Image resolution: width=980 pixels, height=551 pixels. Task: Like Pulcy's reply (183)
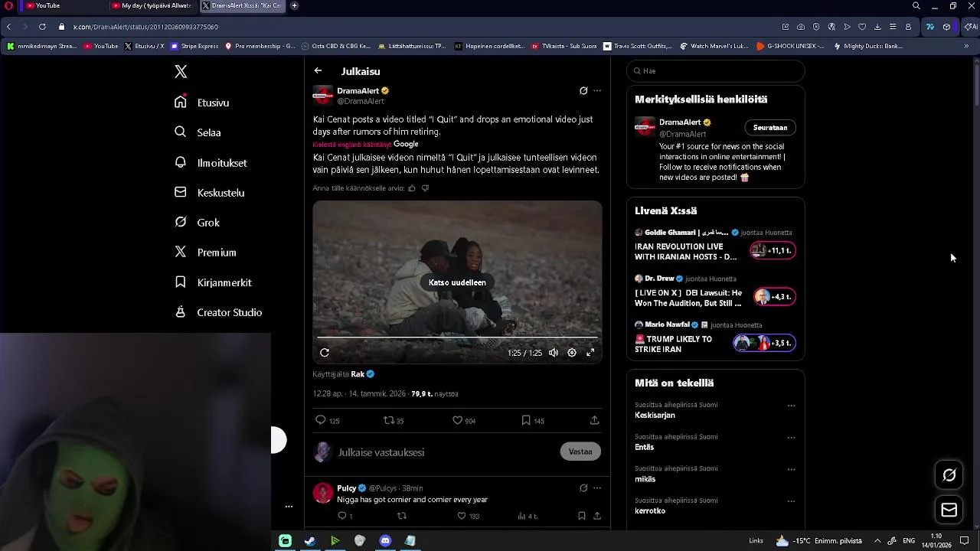(468, 516)
